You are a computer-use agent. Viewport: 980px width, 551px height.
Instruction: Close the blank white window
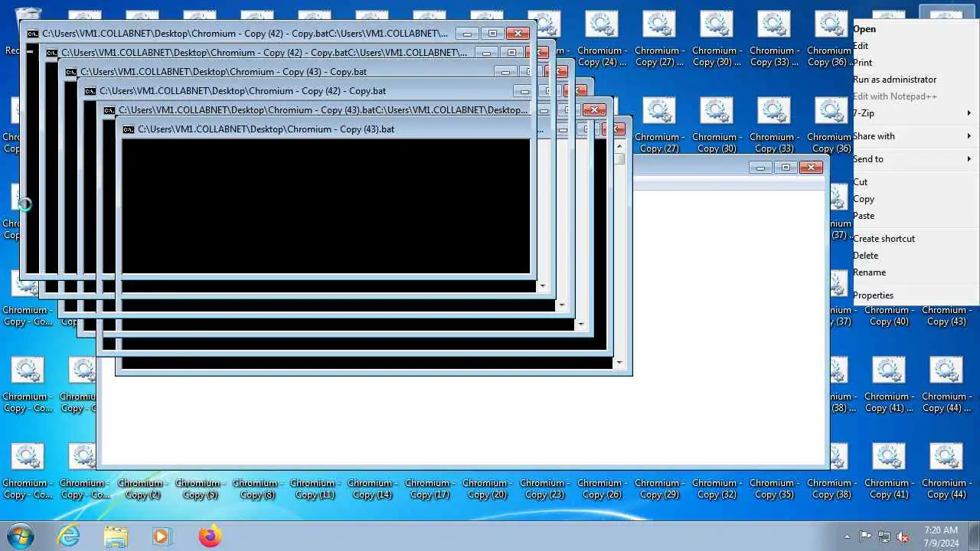pos(811,168)
